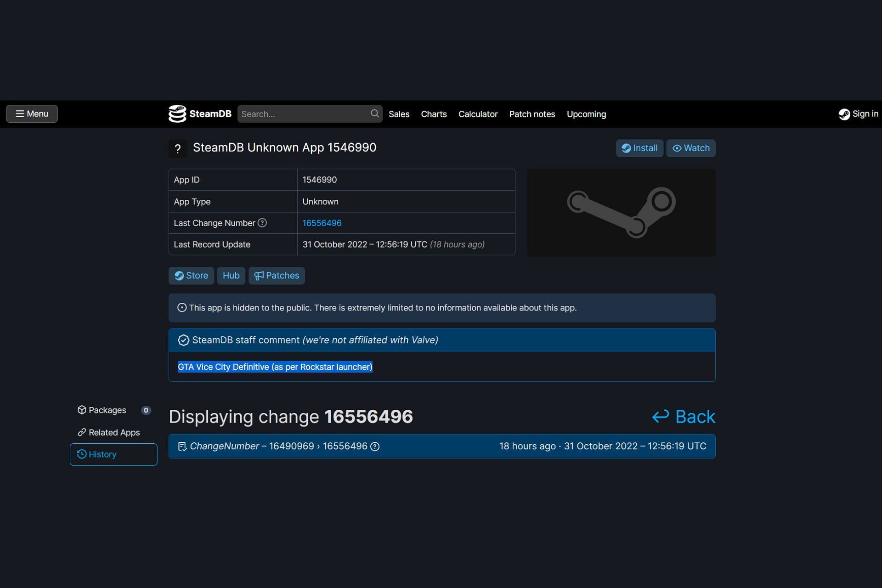Viewport: 882px width, 588px height.
Task: Toggle the Watch notification for app
Action: pos(690,147)
